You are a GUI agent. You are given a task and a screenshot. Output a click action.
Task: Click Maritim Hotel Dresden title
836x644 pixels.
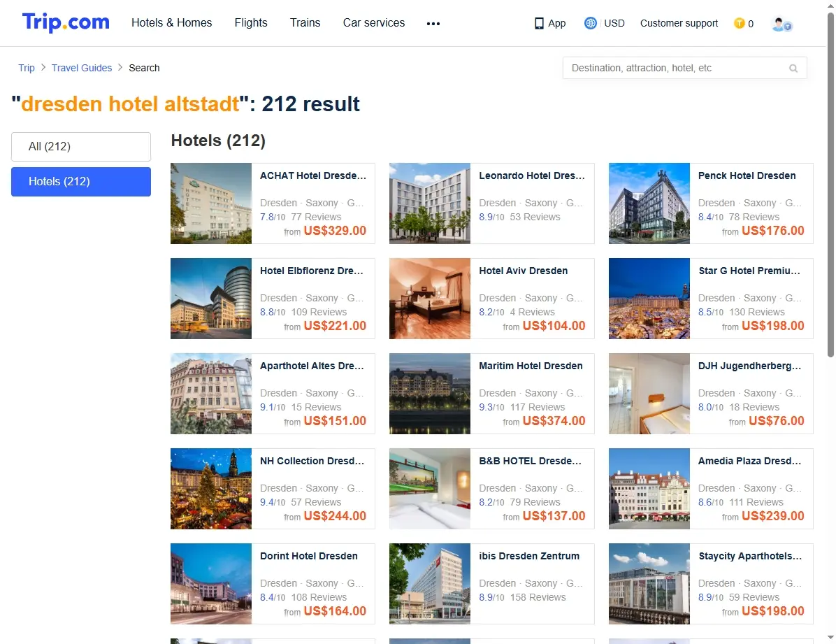pyautogui.click(x=531, y=366)
